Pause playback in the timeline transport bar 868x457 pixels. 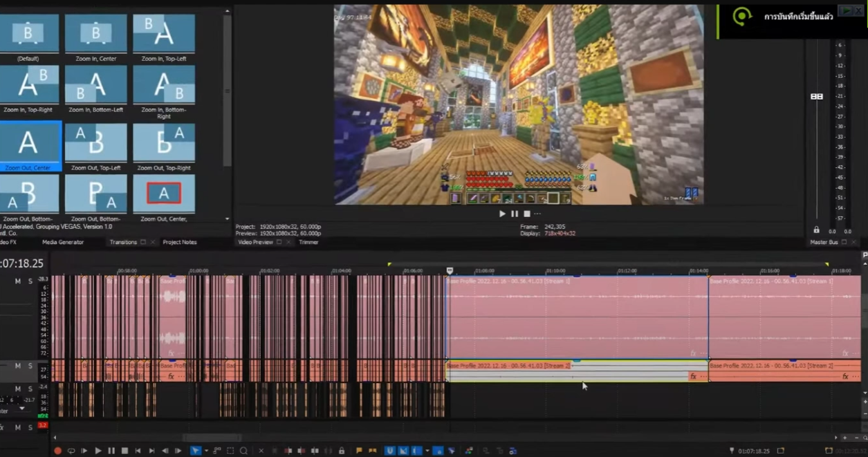coord(111,451)
